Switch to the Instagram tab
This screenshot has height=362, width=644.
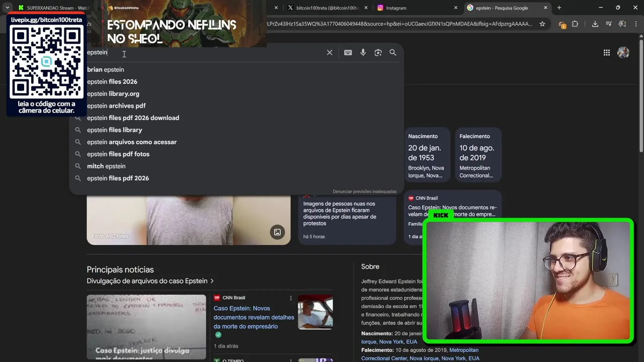(x=417, y=8)
